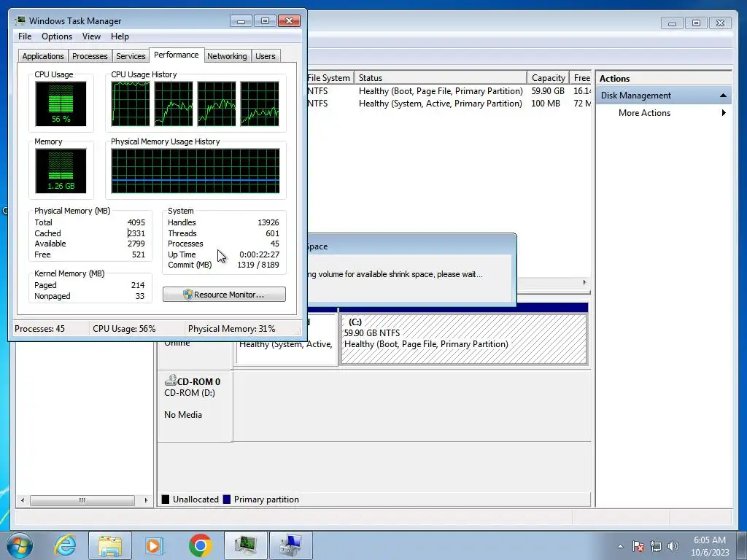Minimize the Windows Task Manager window
The width and height of the screenshot is (747, 560).
coord(241,21)
